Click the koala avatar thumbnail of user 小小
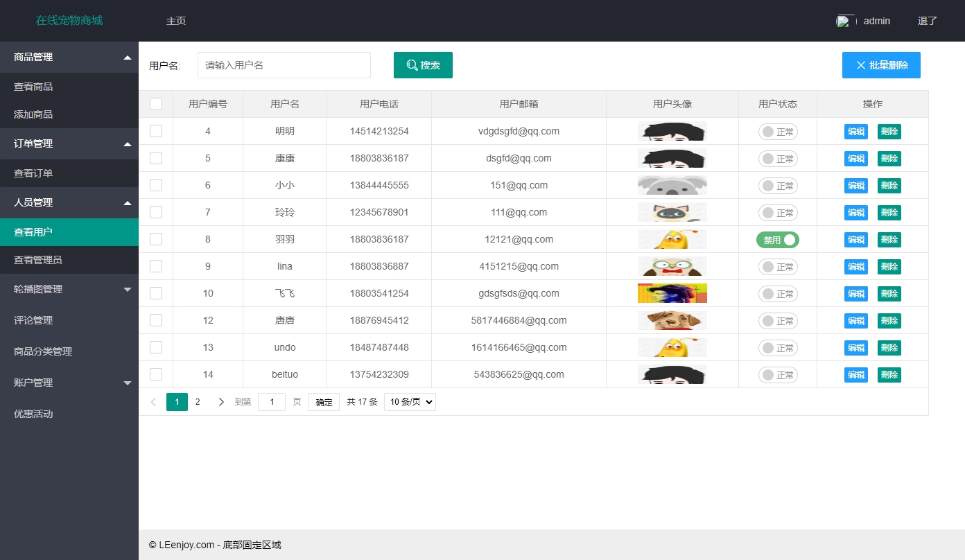This screenshot has height=560, width=965. [x=672, y=185]
